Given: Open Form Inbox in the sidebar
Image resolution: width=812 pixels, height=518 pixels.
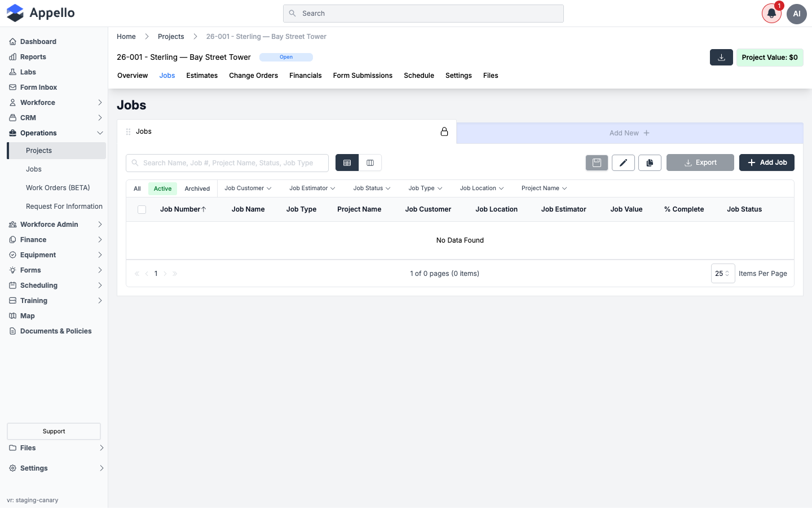Looking at the screenshot, I should (38, 87).
